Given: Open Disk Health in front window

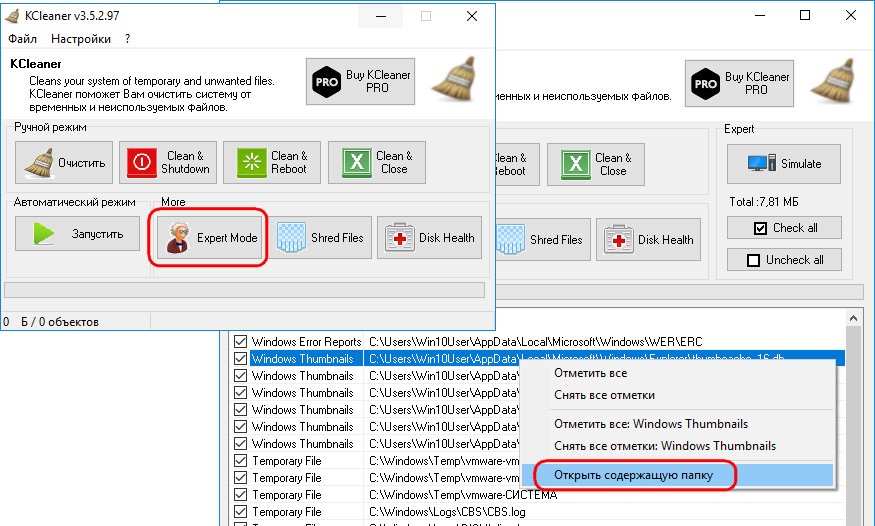Looking at the screenshot, I should tap(429, 238).
